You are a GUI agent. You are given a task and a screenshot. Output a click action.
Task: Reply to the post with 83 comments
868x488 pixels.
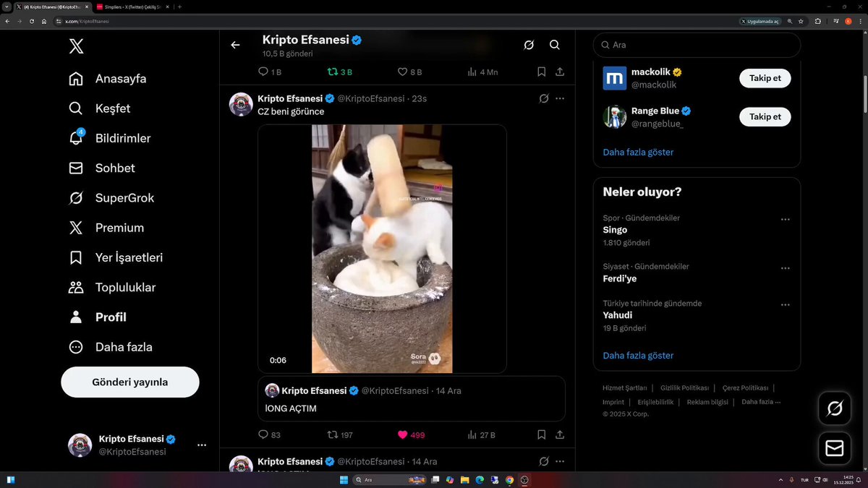269,435
